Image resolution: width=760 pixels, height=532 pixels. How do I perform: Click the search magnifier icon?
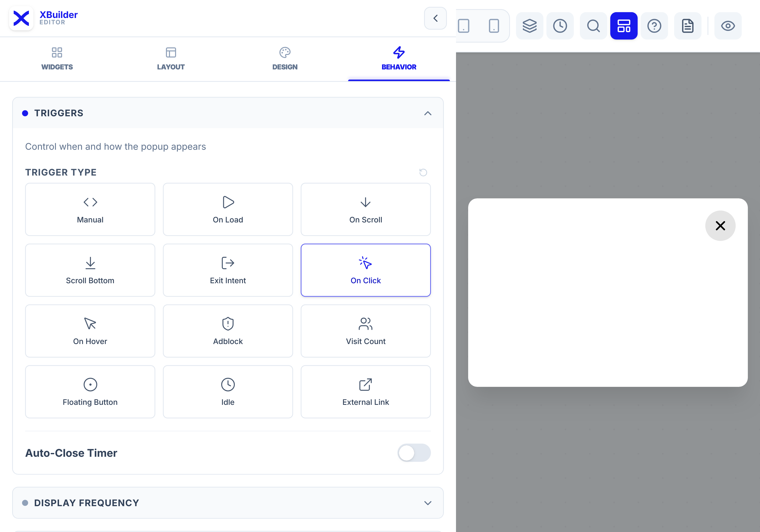(x=593, y=26)
